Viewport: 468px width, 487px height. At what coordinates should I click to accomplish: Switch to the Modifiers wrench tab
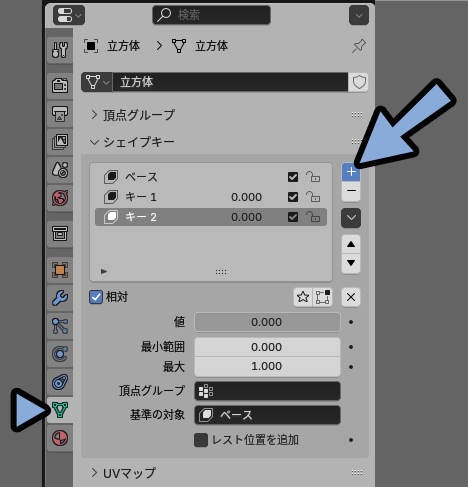click(60, 298)
